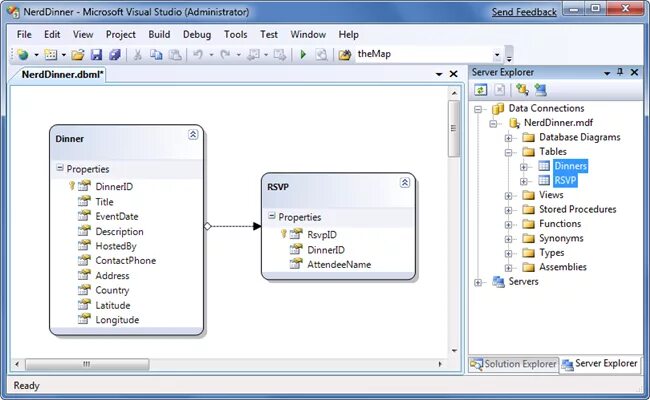Close the Server Explorer panel
Screen dimensions: 650x400
coord(634,72)
